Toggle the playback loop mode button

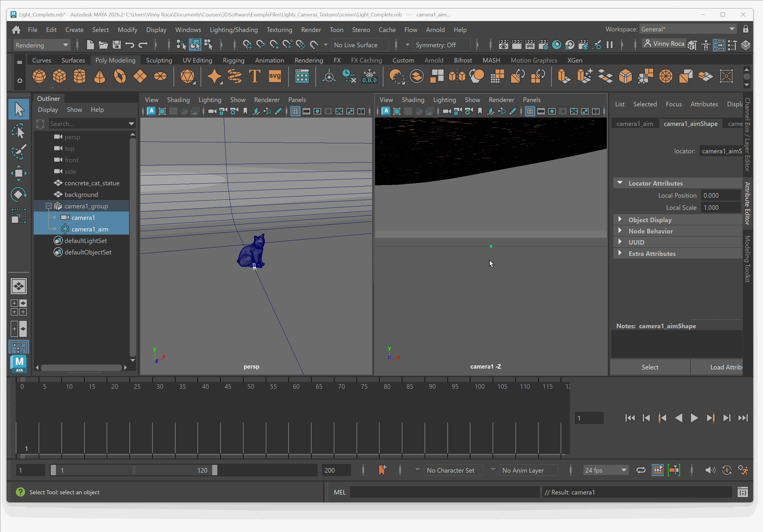click(x=641, y=470)
